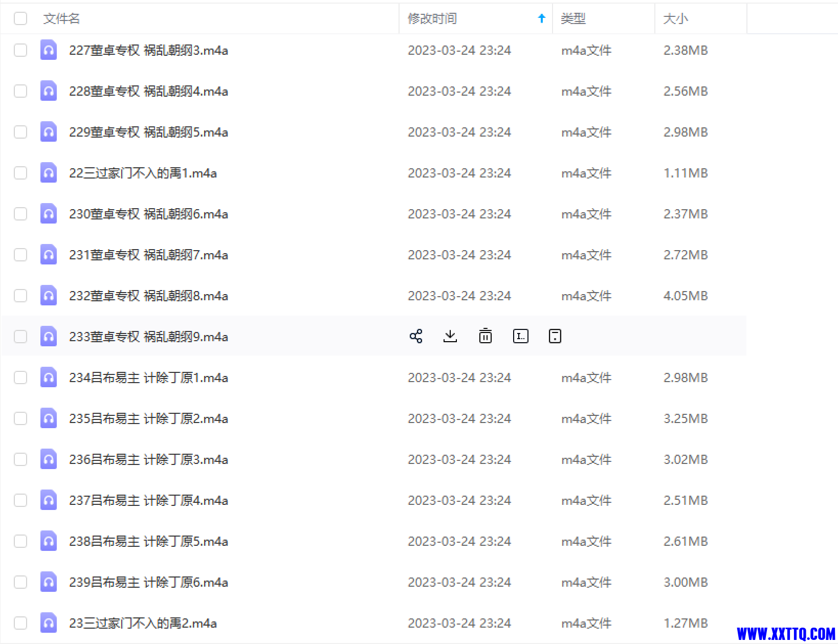Check the box for 228董卓专权 祸乱朝纲4.m4a
Viewport: 838px width, 644px height.
click(20, 91)
